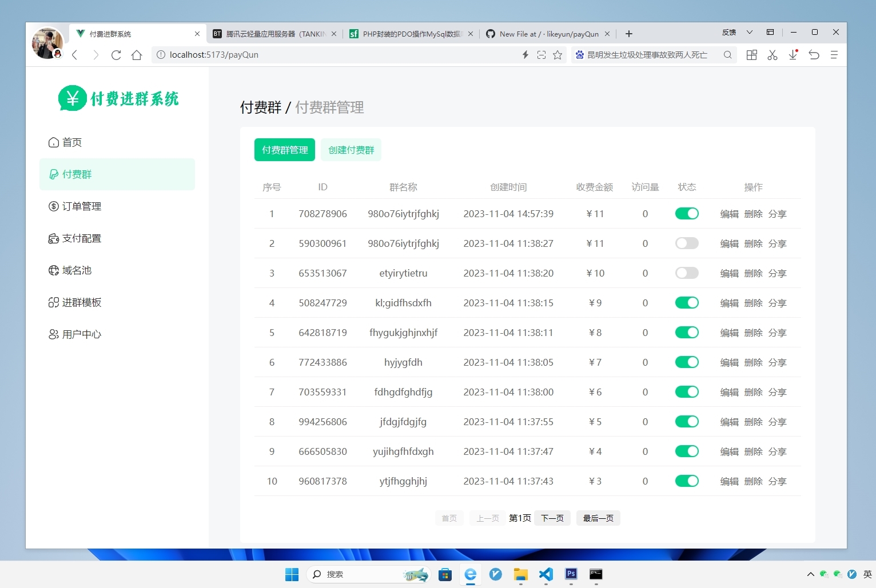Click the scissors clip icon in browser toolbar

click(x=773, y=55)
